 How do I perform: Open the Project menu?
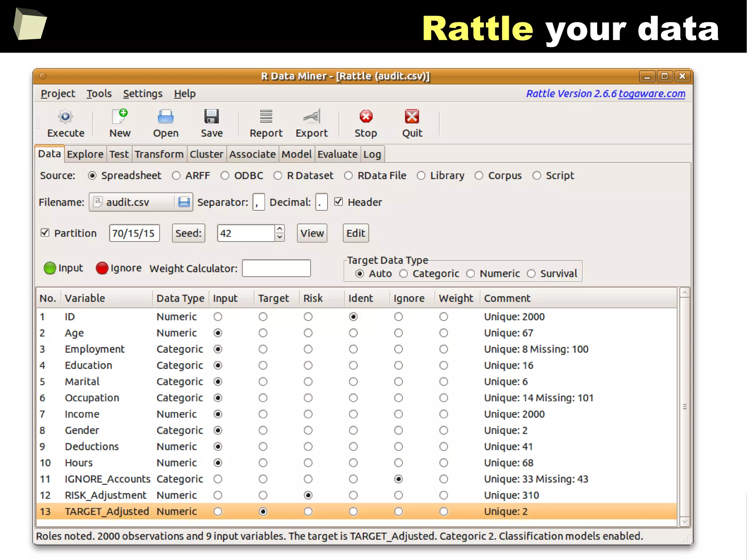tap(58, 94)
